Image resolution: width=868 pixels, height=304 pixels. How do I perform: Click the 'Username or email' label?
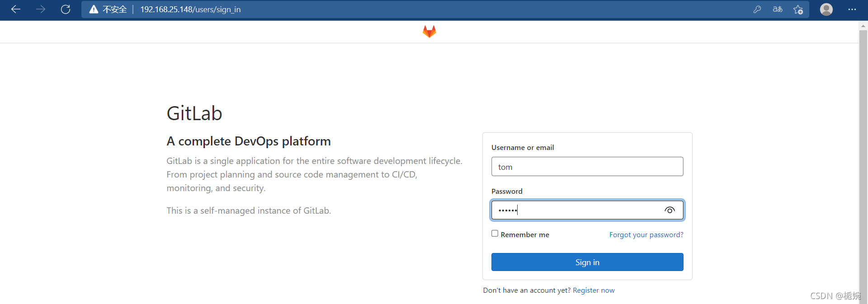pyautogui.click(x=523, y=148)
